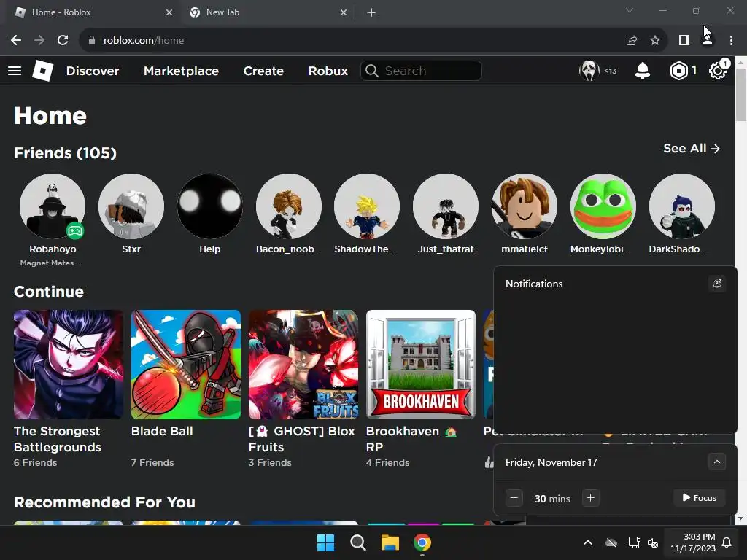Click Brookhaven RP title link
This screenshot has height=560, width=747.
(x=411, y=439)
